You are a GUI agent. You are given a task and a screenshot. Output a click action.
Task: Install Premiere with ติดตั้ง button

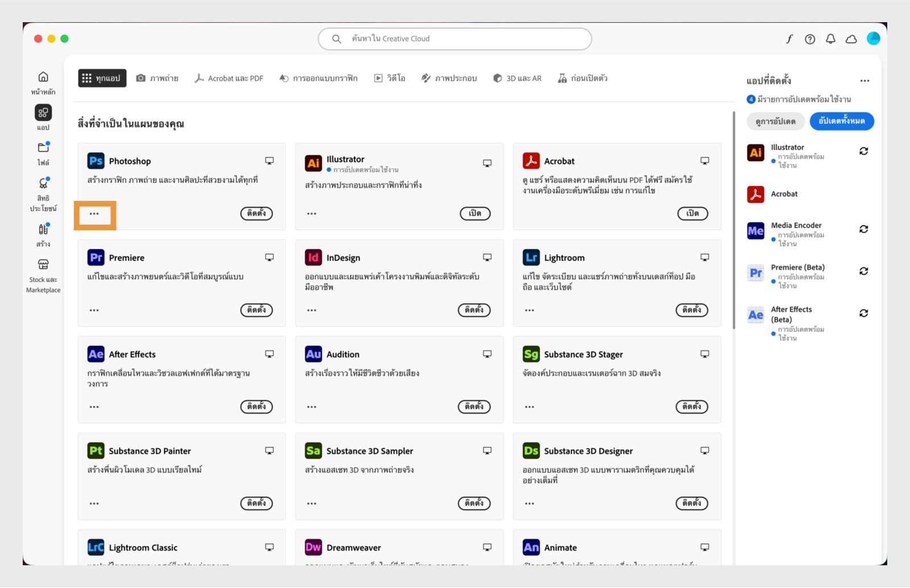[x=257, y=310]
